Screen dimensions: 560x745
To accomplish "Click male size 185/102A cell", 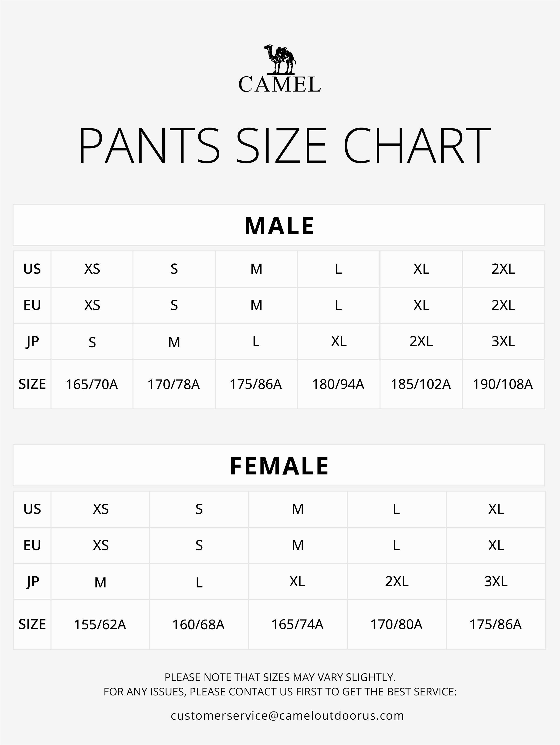I will point(421,384).
